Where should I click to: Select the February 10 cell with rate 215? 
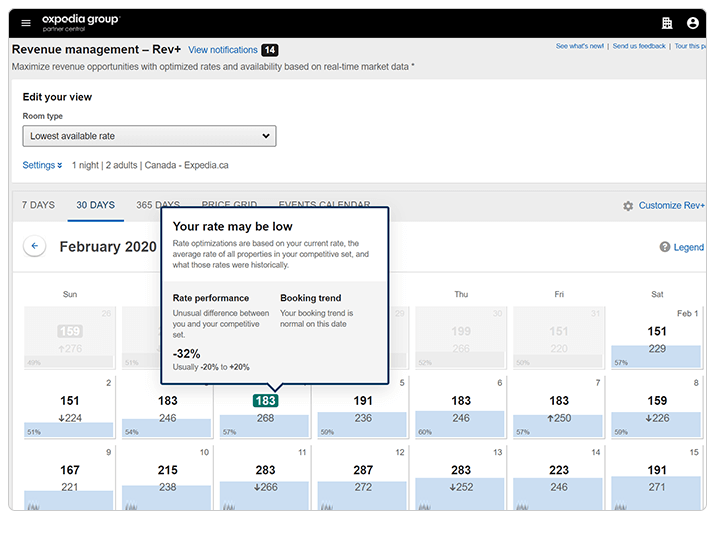point(166,478)
